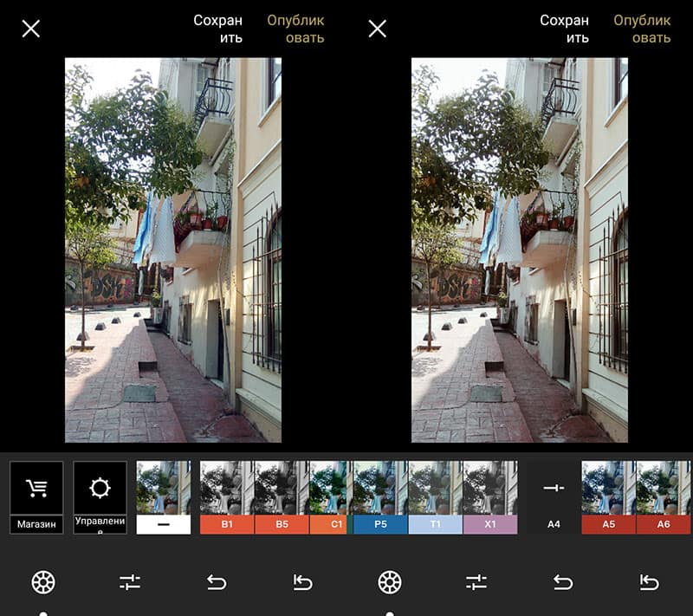Screen dimensions: 693x616
Task: Select the no-filter original thumbnail
Action: coord(163,496)
